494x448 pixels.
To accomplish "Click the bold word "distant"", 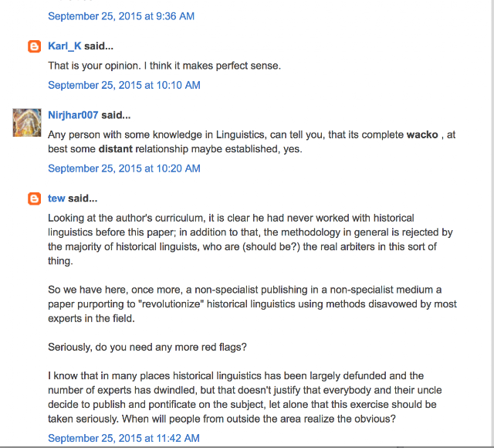I will pos(116,149).
